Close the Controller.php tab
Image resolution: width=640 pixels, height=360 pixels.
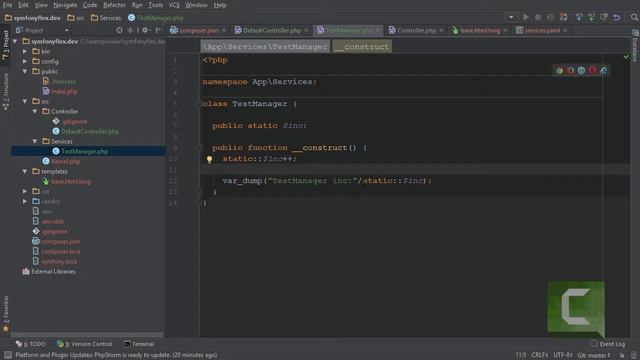(x=441, y=30)
